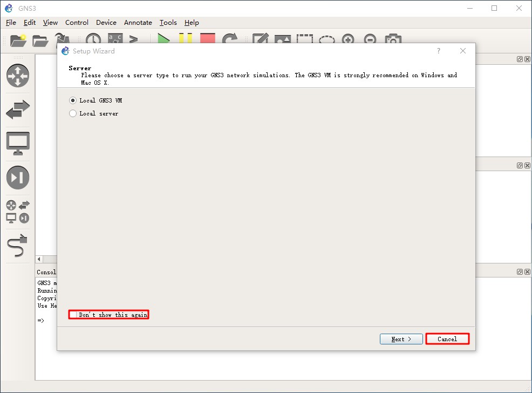This screenshot has width=532, height=393.
Task: Stop all devices with red square icon
Action: coord(208,38)
